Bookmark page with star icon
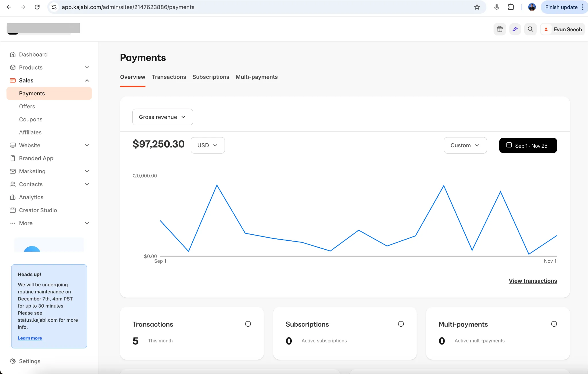 [477, 7]
